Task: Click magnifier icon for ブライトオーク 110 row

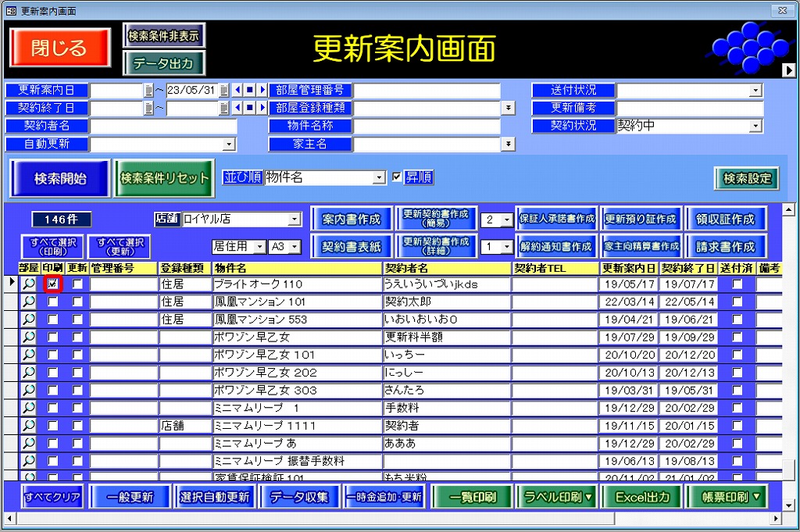Action: (x=29, y=284)
